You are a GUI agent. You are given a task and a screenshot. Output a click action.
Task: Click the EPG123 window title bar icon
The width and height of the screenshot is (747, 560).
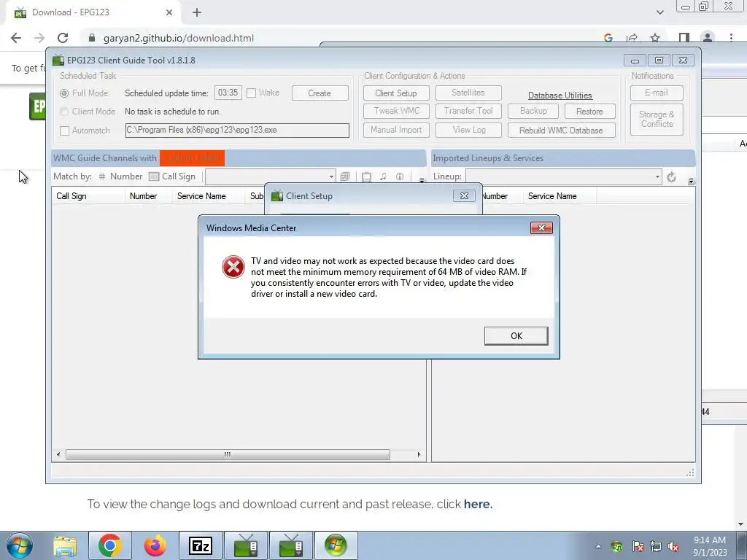58,60
